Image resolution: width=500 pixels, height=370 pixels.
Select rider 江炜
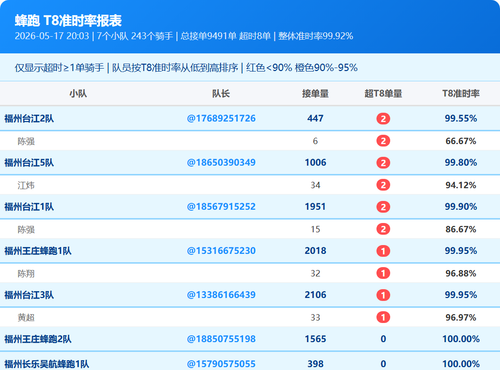pyautogui.click(x=26, y=185)
